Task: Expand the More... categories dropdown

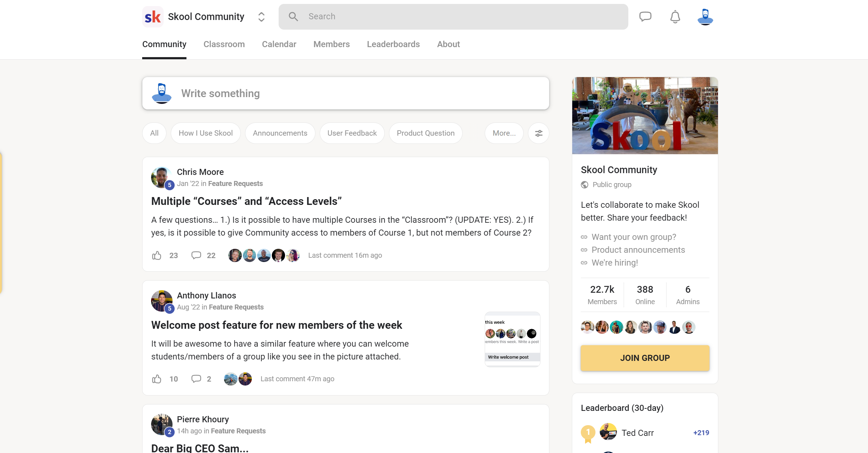Action: [504, 133]
